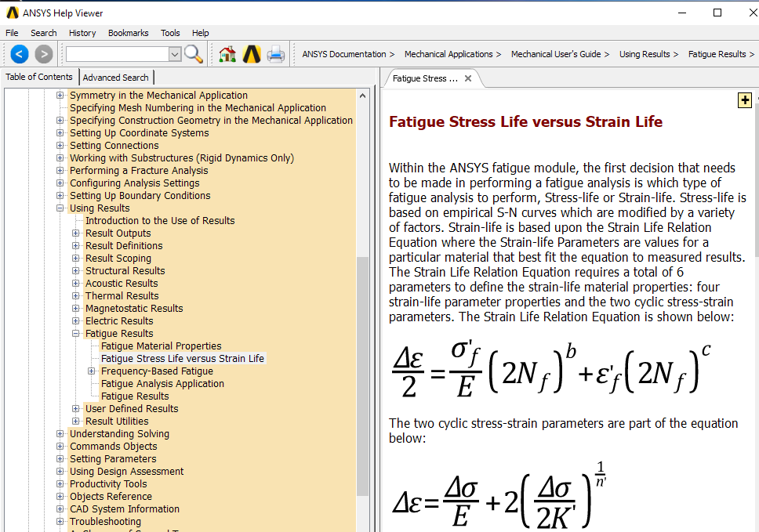The height and width of the screenshot is (532, 759).
Task: Expand Symmetry in the Mechanical Application node
Action: pos(60,96)
